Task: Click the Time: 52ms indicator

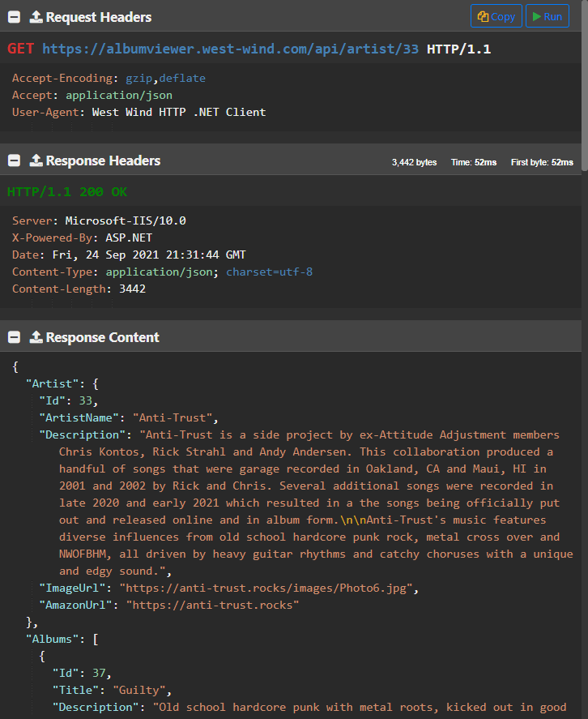Action: [x=474, y=162]
